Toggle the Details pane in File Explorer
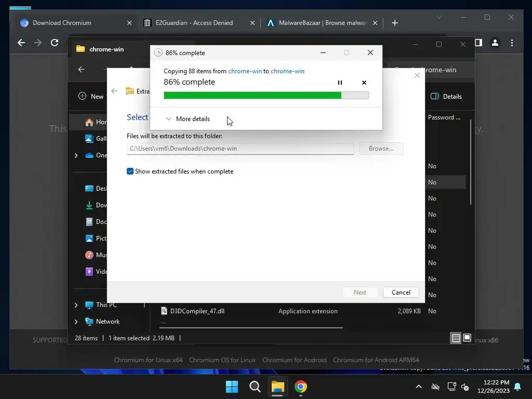The image size is (532, 399). coord(446,96)
